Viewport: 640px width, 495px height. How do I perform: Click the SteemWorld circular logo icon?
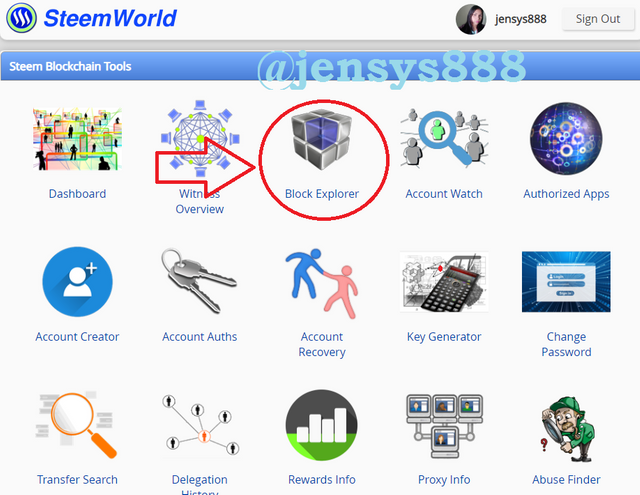[21, 18]
